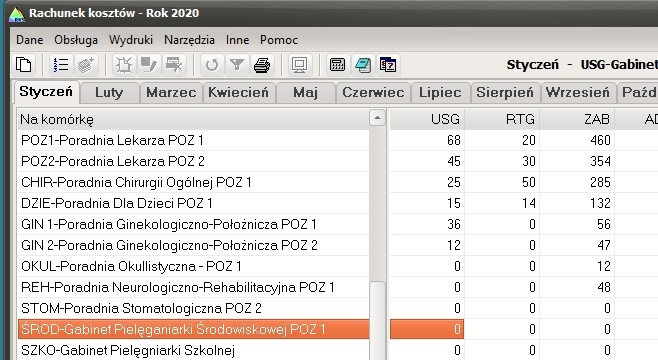Click the delete record icon with X
658x360 pixels.
(174, 65)
